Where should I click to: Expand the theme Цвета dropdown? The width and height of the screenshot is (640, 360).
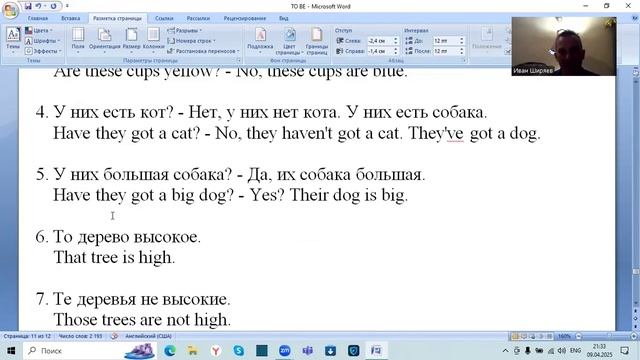pos(39,31)
